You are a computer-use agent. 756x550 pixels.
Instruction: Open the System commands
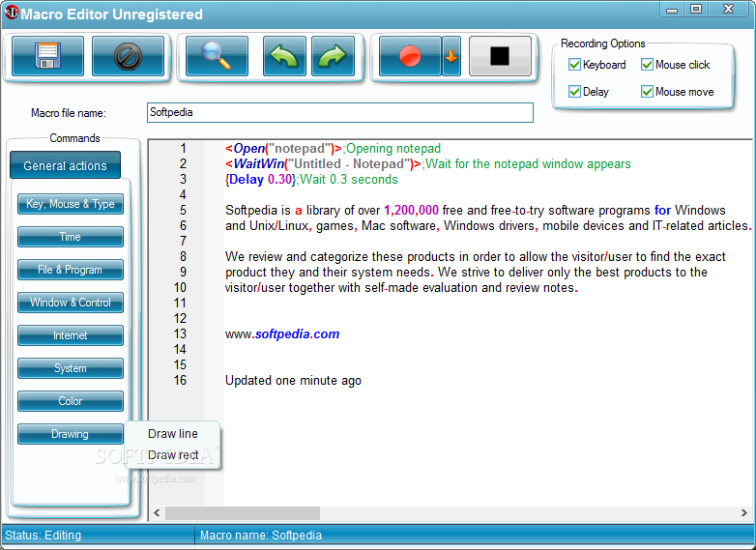tap(71, 367)
